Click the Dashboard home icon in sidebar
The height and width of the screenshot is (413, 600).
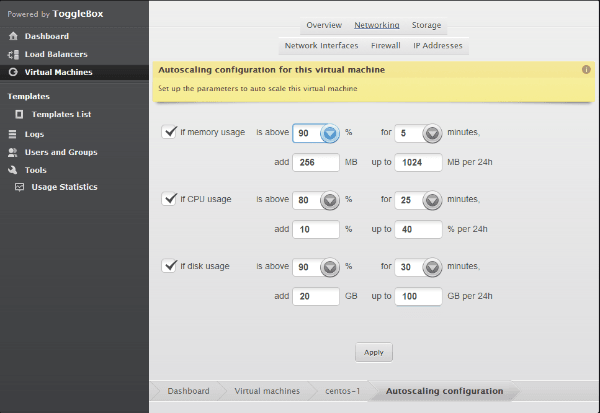point(13,36)
